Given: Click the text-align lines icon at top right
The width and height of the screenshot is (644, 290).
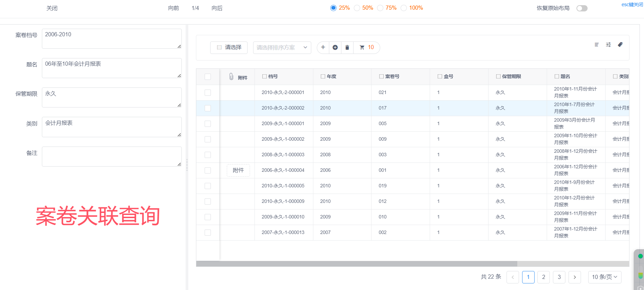Looking at the screenshot, I should point(597,45).
